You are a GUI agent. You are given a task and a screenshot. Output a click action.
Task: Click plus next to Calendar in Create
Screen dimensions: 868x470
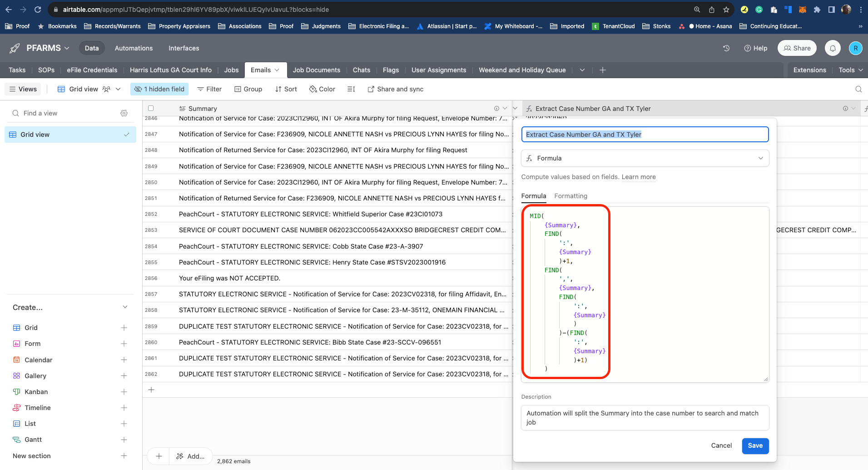[124, 360]
